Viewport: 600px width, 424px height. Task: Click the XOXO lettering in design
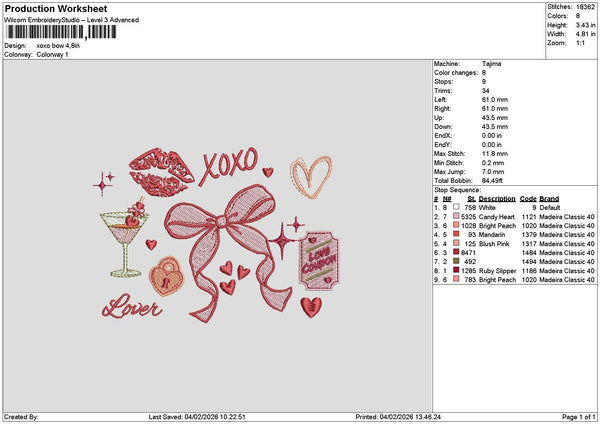click(x=229, y=163)
